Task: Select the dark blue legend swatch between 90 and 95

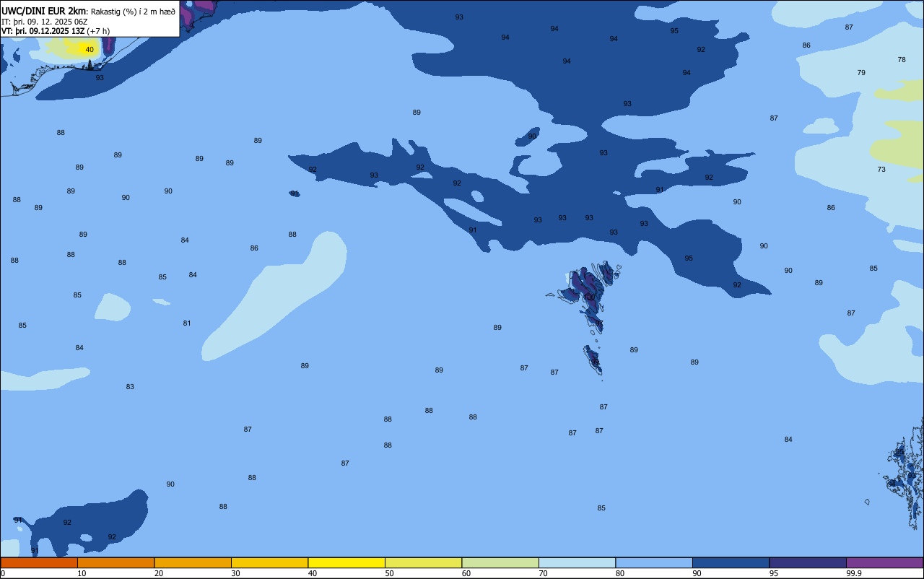Action: point(731,562)
